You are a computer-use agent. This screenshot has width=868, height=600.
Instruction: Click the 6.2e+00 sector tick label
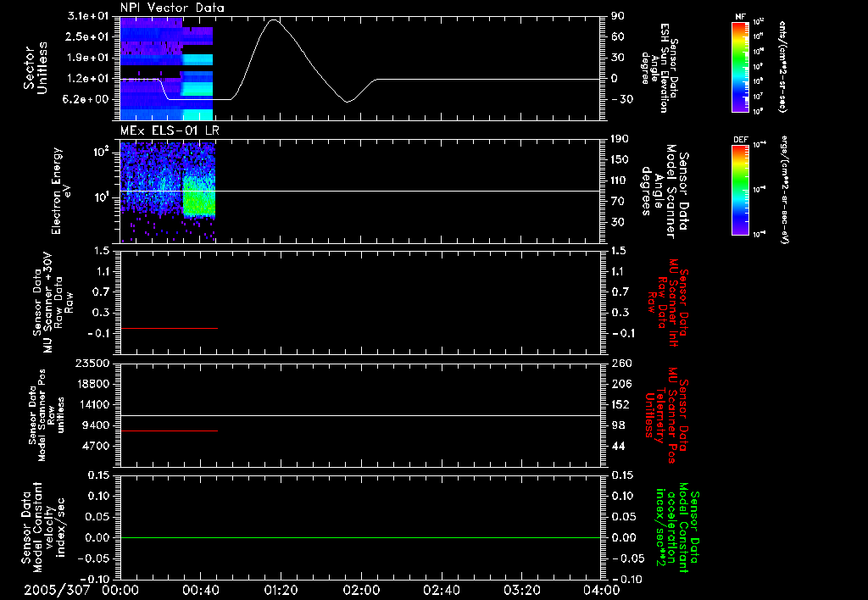86,100
